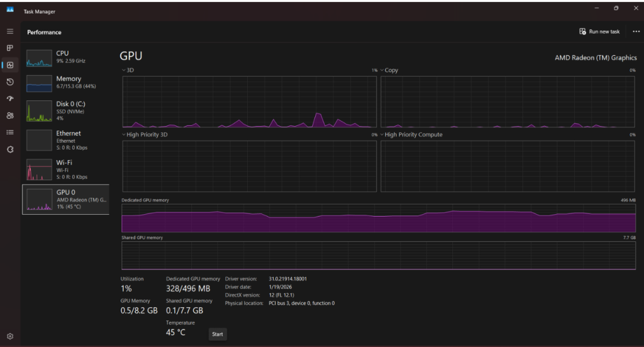This screenshot has height=347, width=644.
Task: Click the Shared GPU memory graph
Action: pos(379,255)
